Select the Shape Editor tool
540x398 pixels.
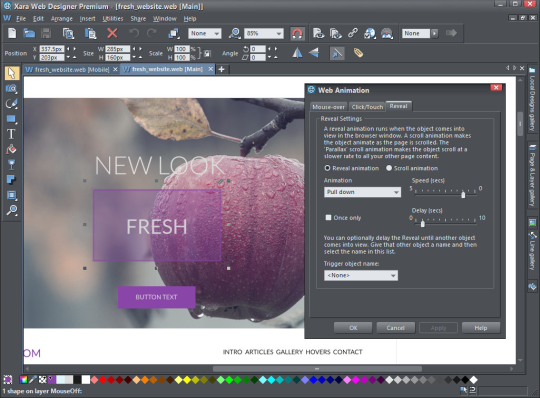[11, 104]
